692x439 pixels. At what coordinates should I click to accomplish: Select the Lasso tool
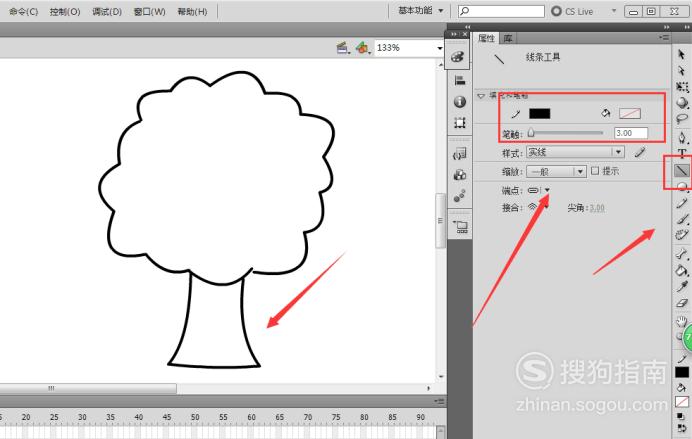click(x=682, y=119)
